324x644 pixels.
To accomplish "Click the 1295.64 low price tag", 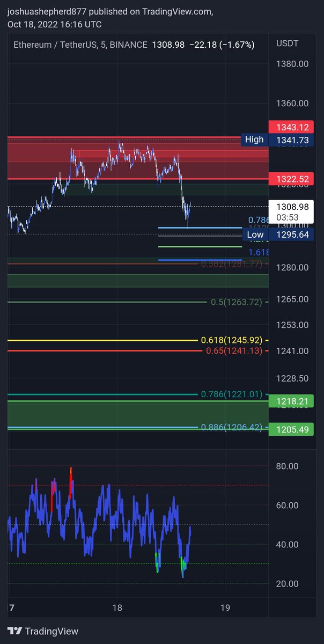I will pyautogui.click(x=292, y=235).
